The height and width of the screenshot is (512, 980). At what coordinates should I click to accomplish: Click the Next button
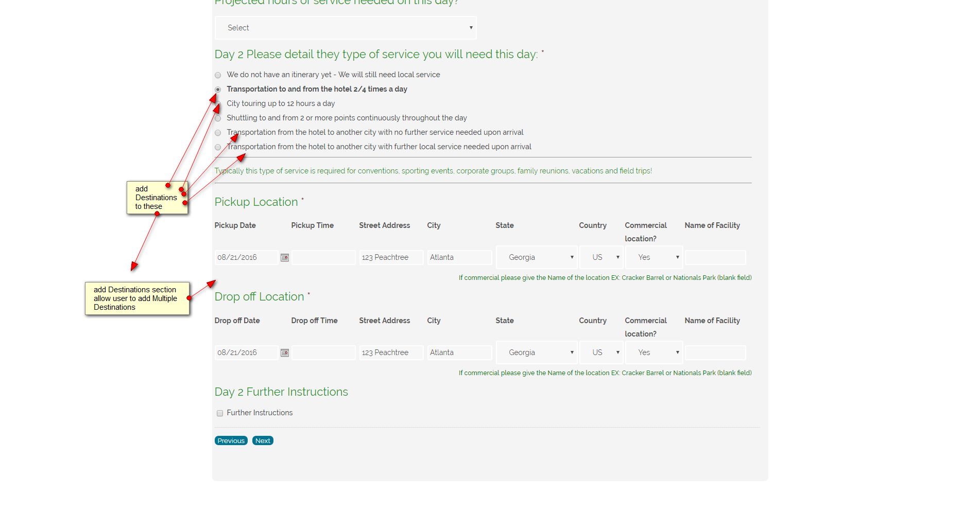coord(263,440)
